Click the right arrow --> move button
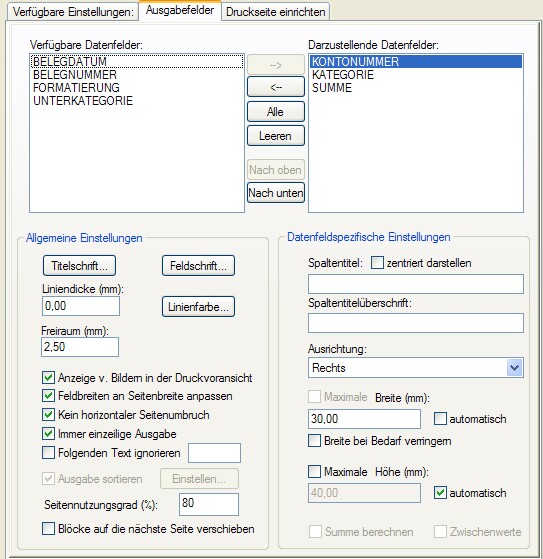The image size is (543, 559). tap(276, 65)
